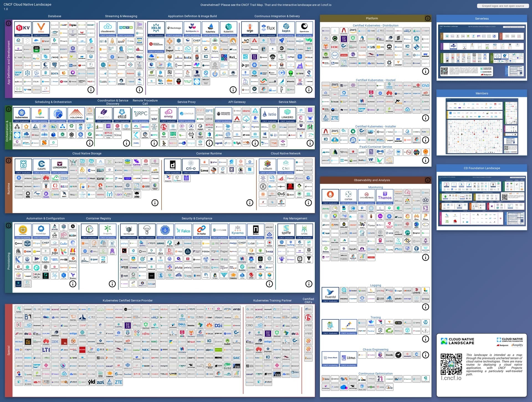Click the 'Kubernetes Certified Service Provider' heading
Image resolution: width=532 pixels, height=402 pixels.
pos(128,300)
